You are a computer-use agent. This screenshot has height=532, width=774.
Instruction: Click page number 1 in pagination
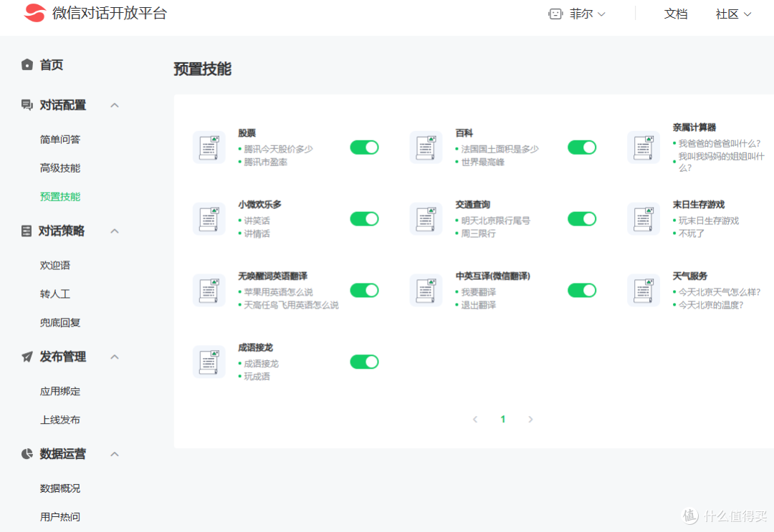503,419
